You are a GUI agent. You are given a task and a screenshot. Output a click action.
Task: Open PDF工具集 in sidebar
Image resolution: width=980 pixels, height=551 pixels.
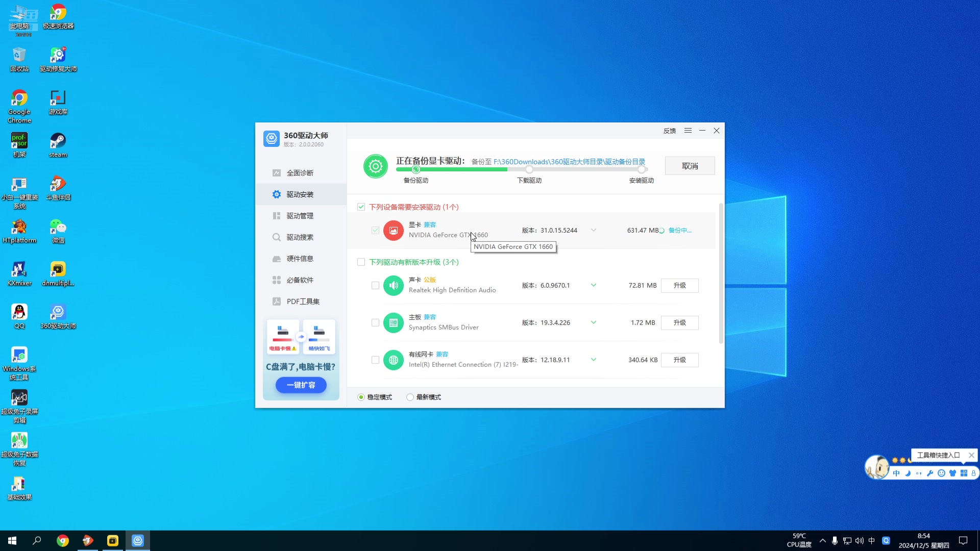click(x=301, y=302)
